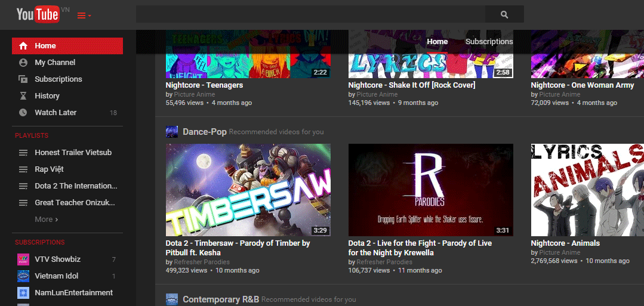Image resolution: width=644 pixels, height=306 pixels.
Task: Switch to the Subscriptions tab at top
Action: tap(489, 42)
